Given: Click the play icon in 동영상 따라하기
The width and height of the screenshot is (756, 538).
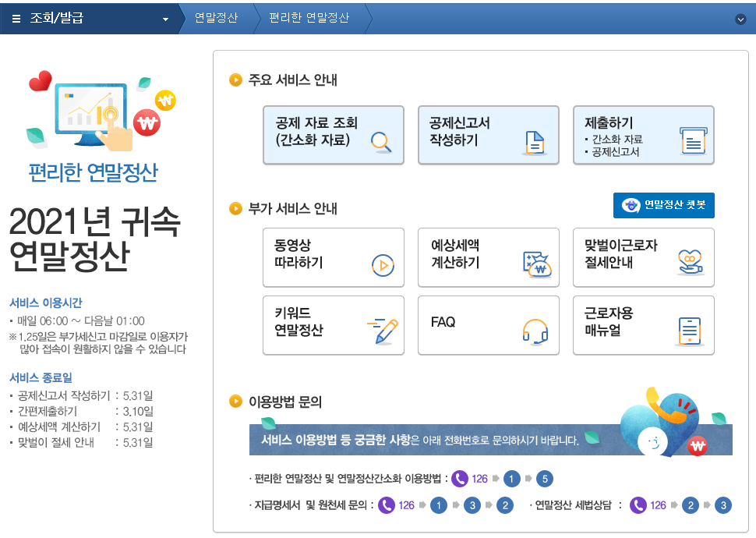Looking at the screenshot, I should click(383, 265).
